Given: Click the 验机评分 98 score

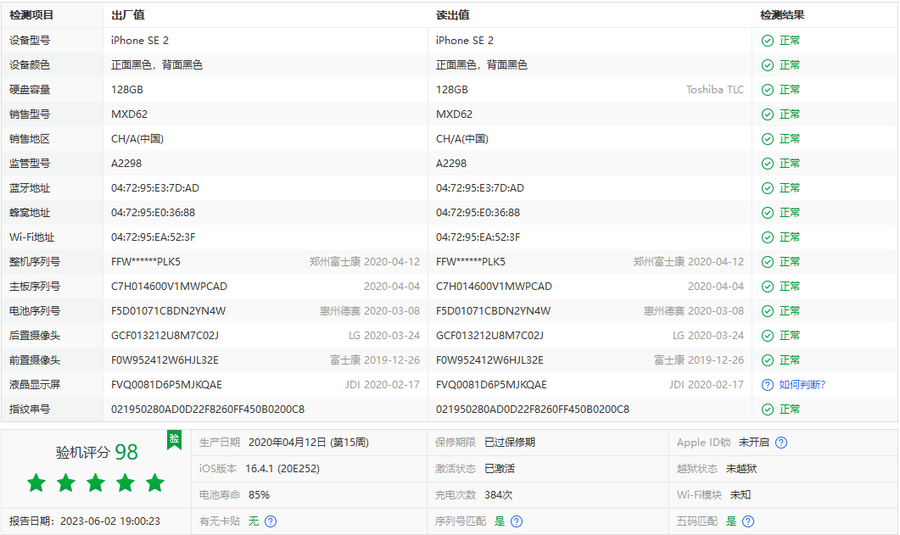Looking at the screenshot, I should 96,452.
